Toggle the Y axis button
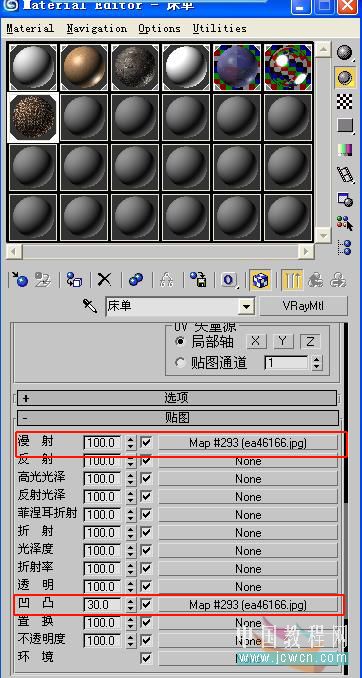The image size is (362, 678). point(283,341)
